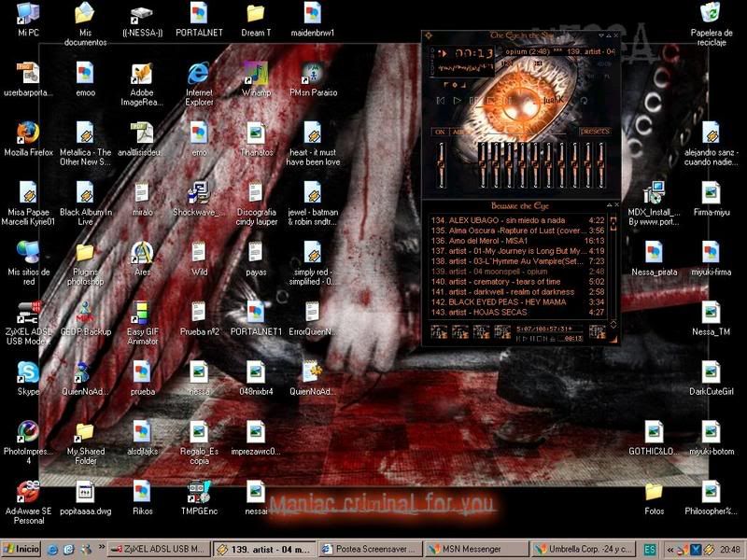Open the Plugins photoshop folder icon
The height and width of the screenshot is (560, 747).
coord(85,263)
